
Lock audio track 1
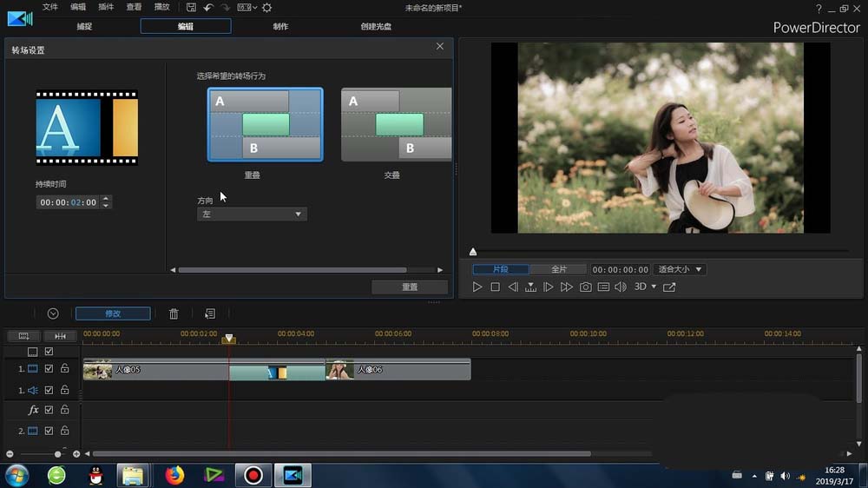65,390
